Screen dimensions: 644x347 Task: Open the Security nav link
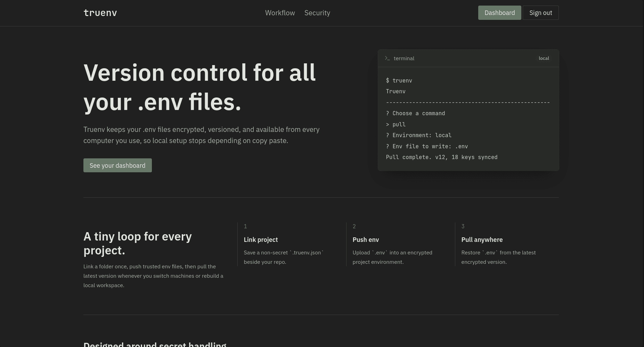point(317,13)
